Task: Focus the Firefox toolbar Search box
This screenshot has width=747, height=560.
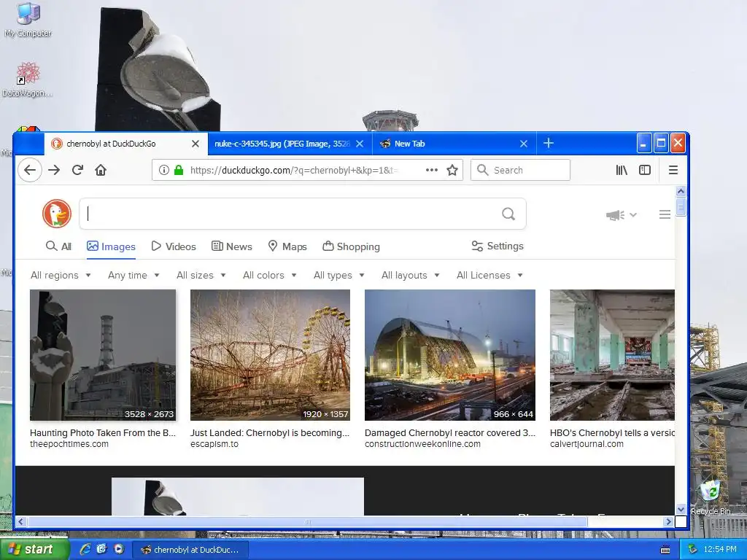Action: point(520,170)
